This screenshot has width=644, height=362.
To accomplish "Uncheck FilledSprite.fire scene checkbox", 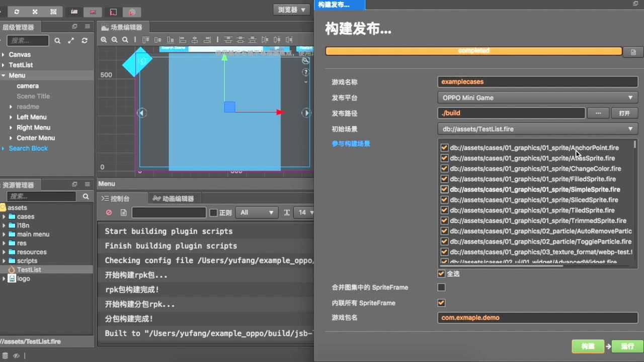I will point(444,178).
